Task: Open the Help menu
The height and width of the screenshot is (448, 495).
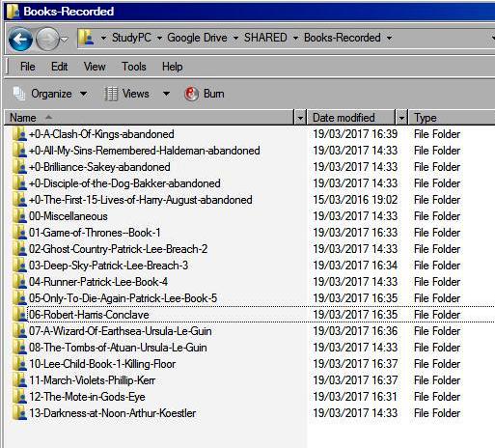Action: click(x=173, y=67)
